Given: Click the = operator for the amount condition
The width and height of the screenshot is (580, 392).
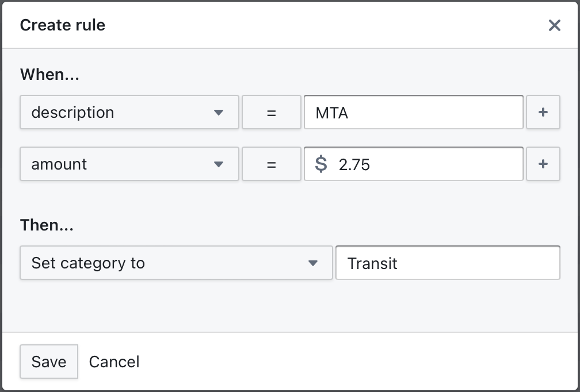Looking at the screenshot, I should tap(271, 164).
